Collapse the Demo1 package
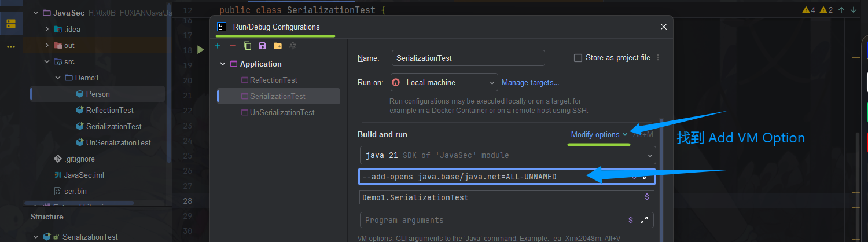This screenshot has width=868, height=242. [58, 78]
